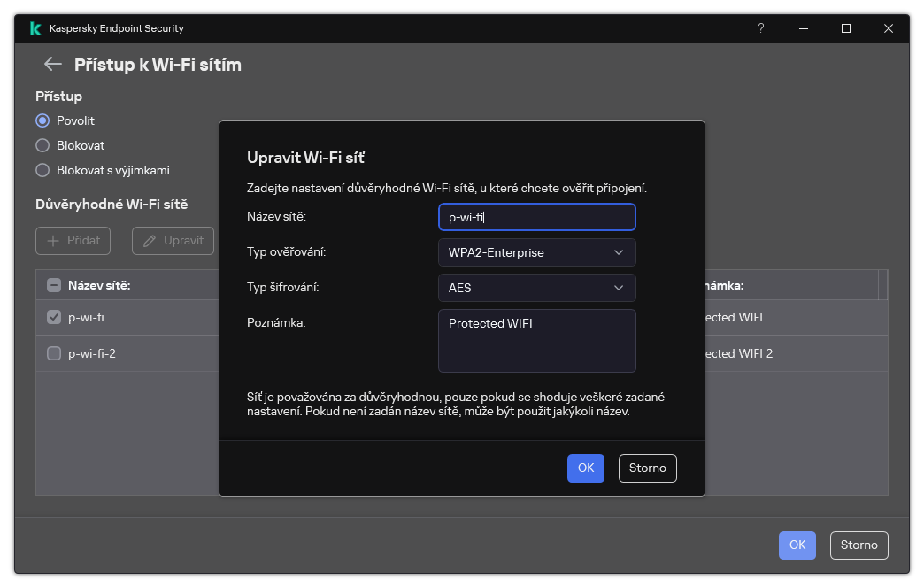Click the plus icon on Přidat

pos(54,240)
